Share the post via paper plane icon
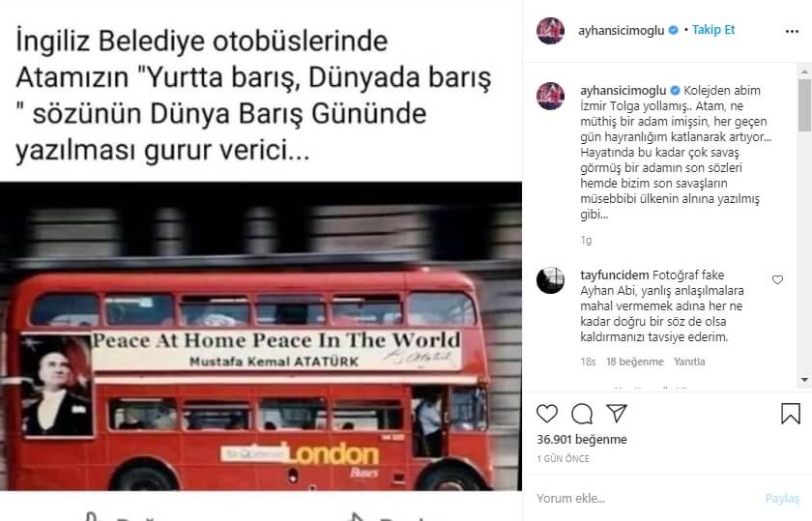The image size is (812, 521). [617, 414]
